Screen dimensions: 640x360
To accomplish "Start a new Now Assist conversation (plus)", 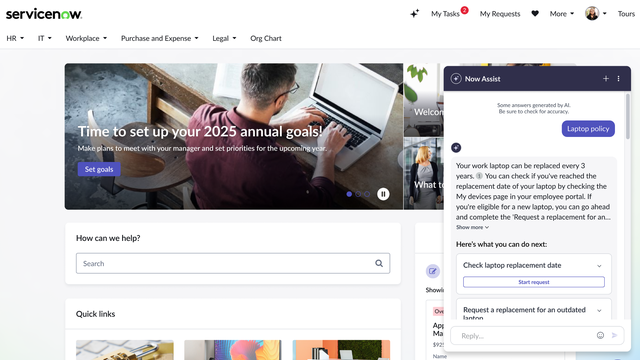I will tap(606, 78).
